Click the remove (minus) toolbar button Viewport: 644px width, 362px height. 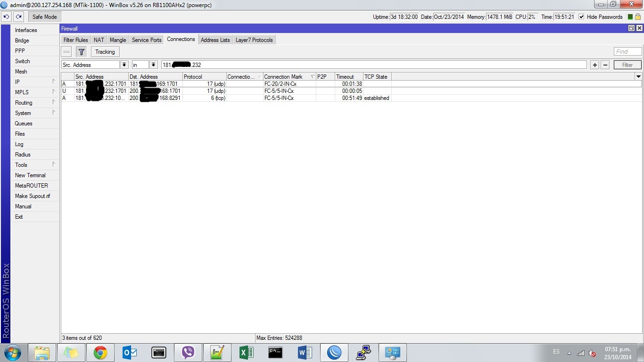tap(66, 52)
